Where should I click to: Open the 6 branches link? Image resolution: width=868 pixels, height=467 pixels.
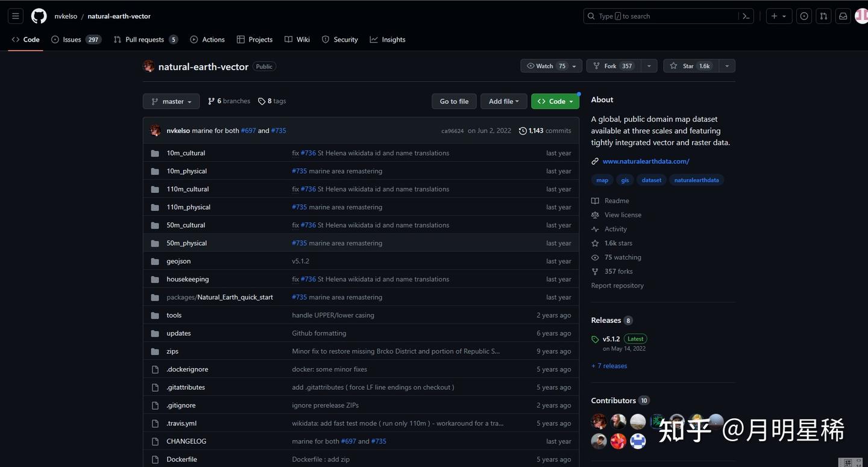229,101
